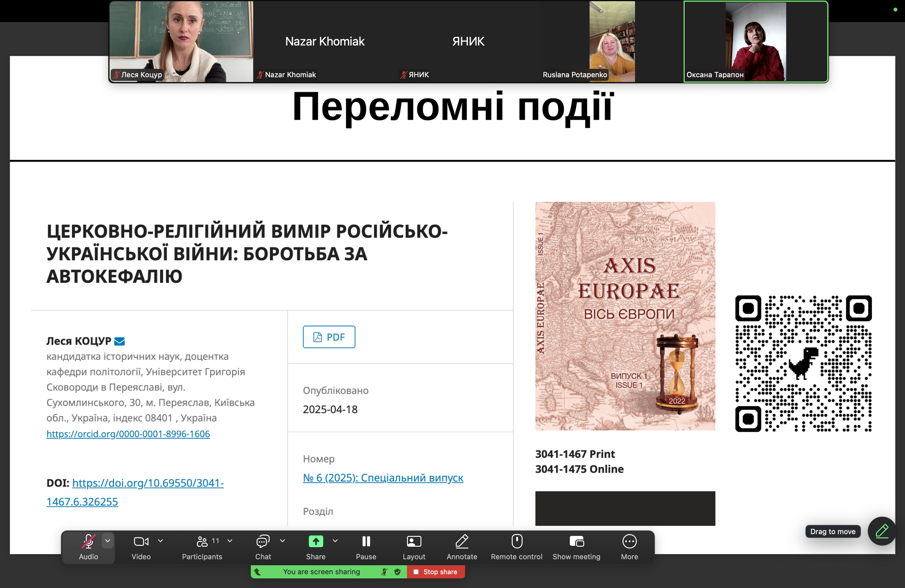Unmute microphone with the Audio icon
The width and height of the screenshot is (905, 588).
click(88, 541)
